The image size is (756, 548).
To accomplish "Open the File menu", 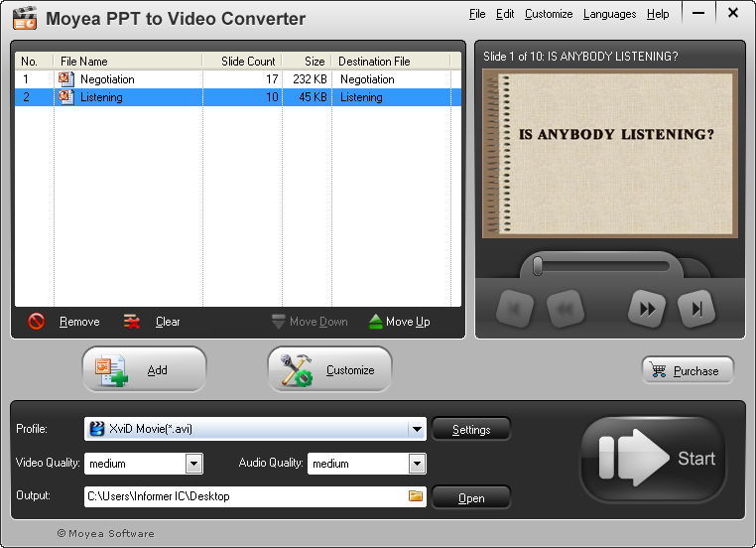I will (x=477, y=14).
